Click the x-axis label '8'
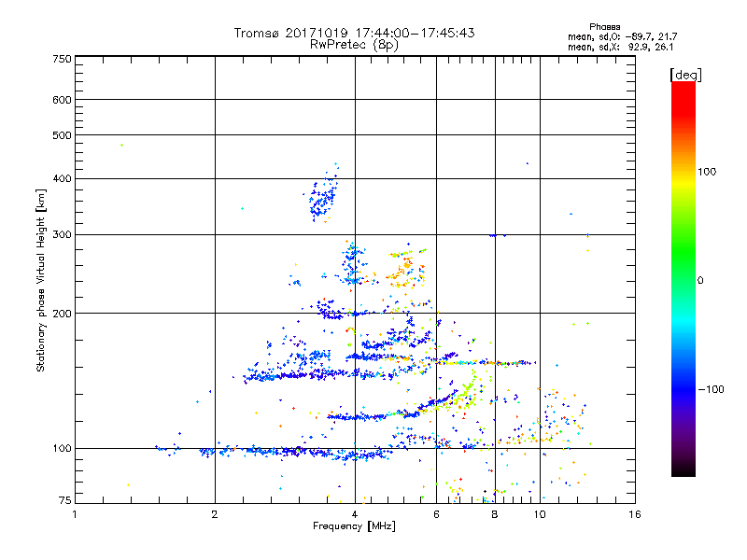This screenshot has width=747, height=560. (x=495, y=514)
